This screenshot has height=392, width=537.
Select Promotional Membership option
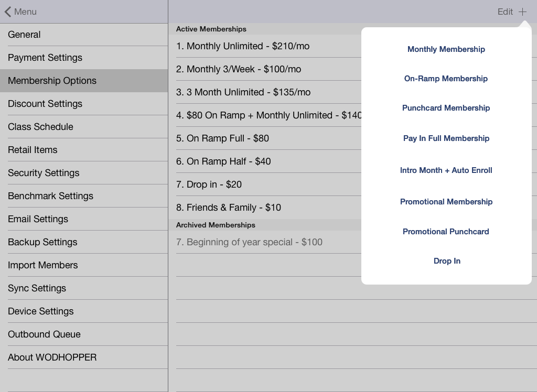(x=446, y=202)
